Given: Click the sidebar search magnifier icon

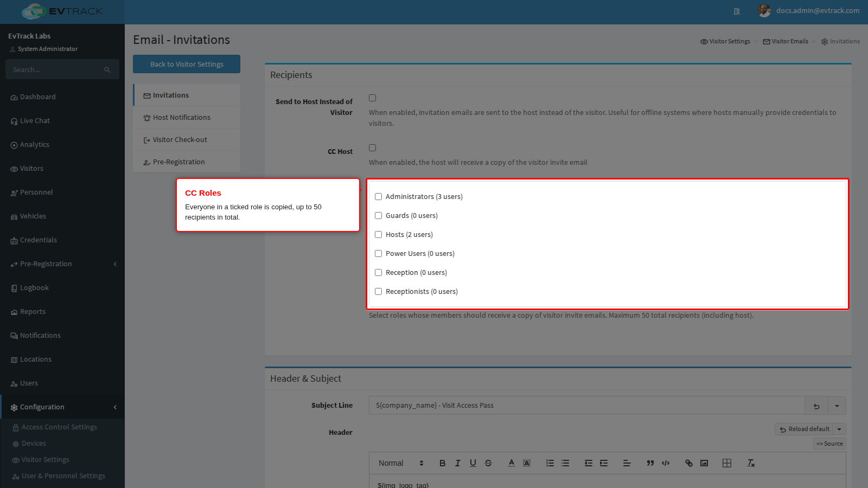Looking at the screenshot, I should click(x=107, y=70).
